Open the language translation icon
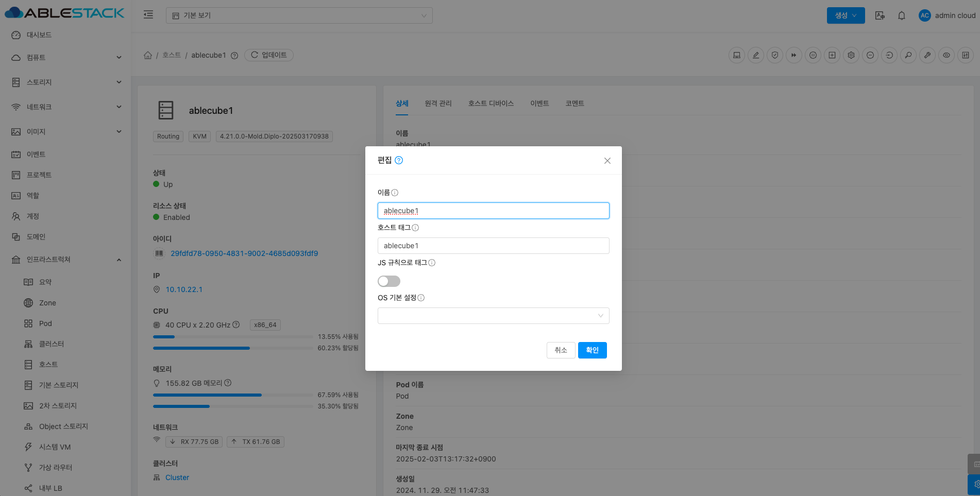 coord(880,15)
